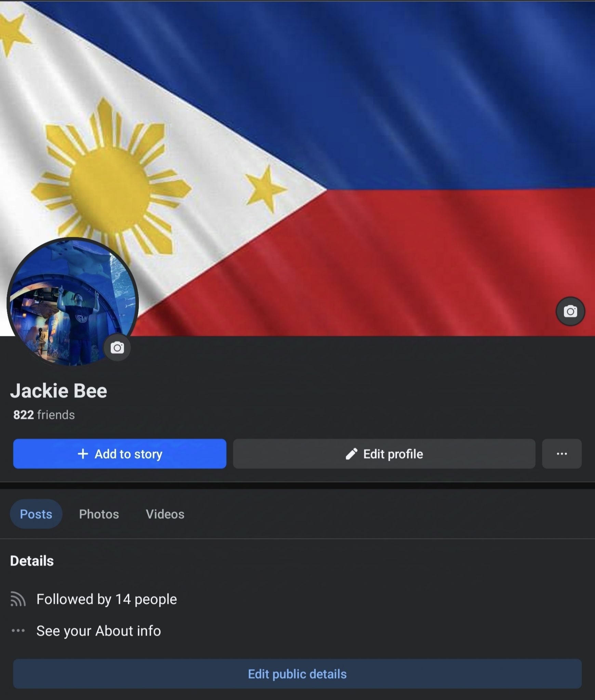The height and width of the screenshot is (700, 595).
Task: Tap the Details section heading
Action: click(x=32, y=561)
